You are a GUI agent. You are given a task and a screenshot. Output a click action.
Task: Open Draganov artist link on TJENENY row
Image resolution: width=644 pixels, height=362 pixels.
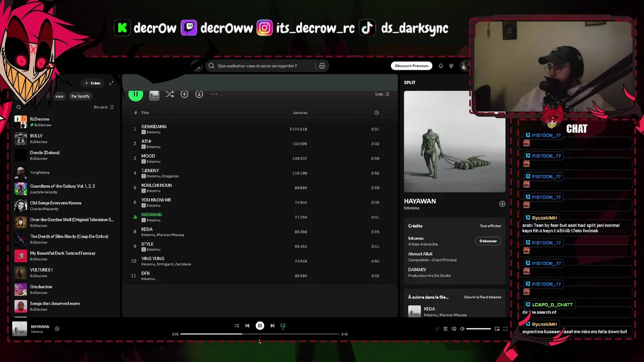[x=171, y=176]
